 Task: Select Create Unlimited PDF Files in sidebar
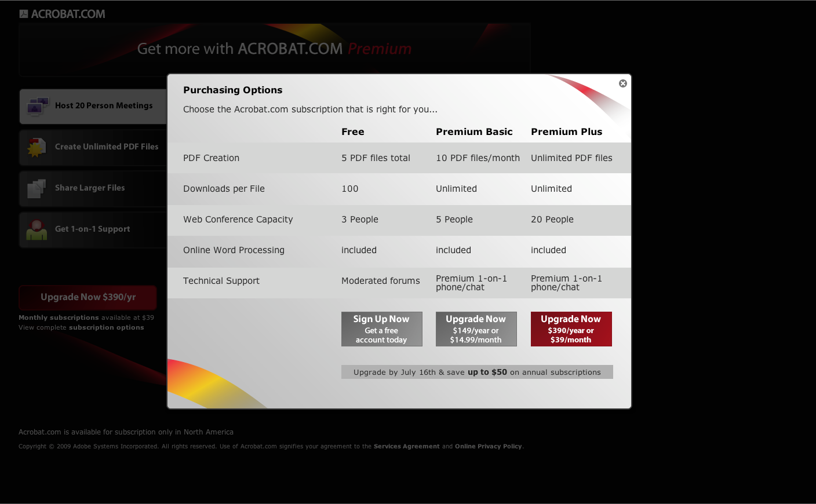click(107, 147)
